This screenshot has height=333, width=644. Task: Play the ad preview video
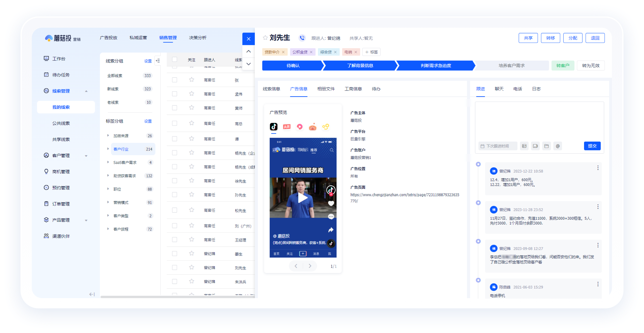point(303,198)
